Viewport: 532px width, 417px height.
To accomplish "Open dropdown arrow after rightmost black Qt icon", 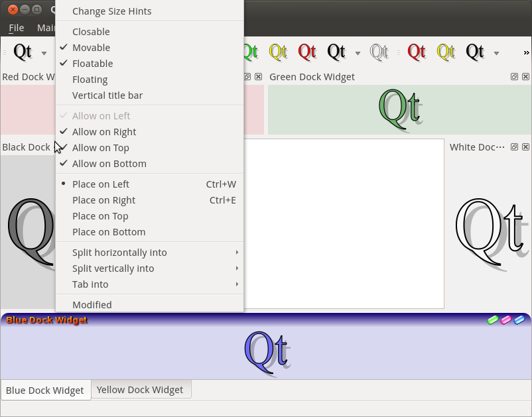I will [x=496, y=53].
